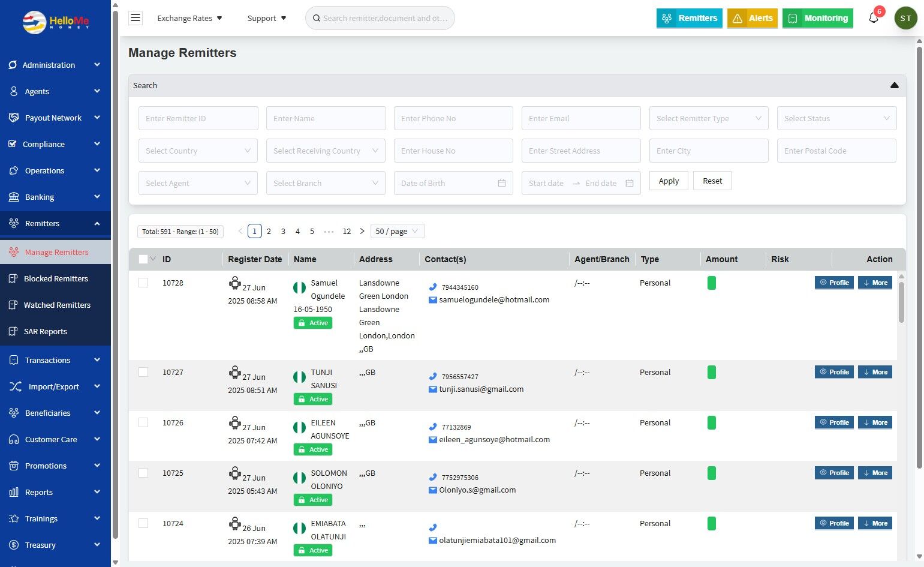Click green amount indicator for remitter 10728

[x=712, y=283]
